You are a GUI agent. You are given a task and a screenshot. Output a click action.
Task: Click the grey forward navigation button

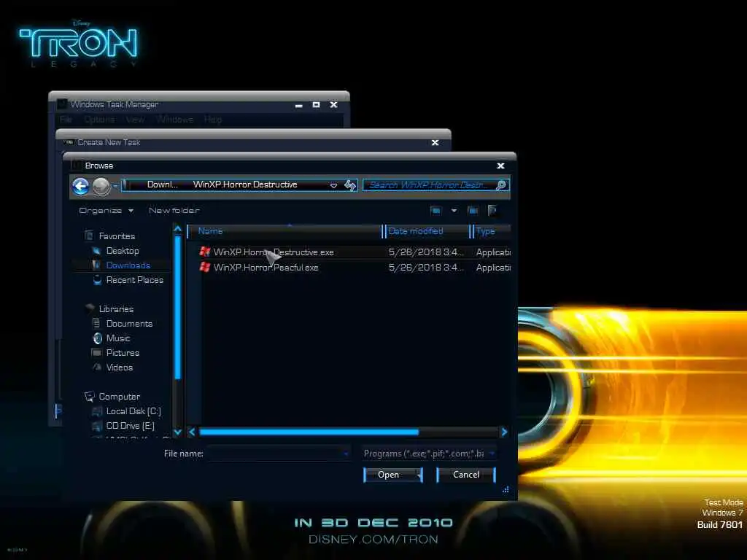point(101,186)
